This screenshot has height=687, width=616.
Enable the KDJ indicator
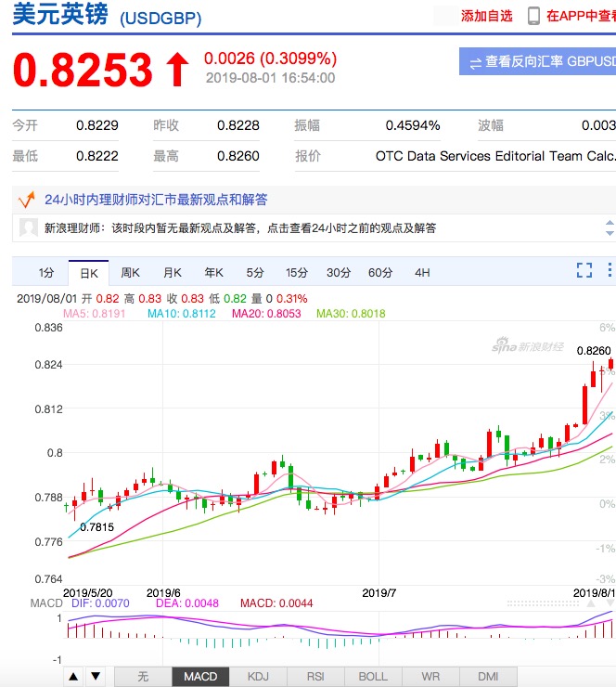pos(258,677)
